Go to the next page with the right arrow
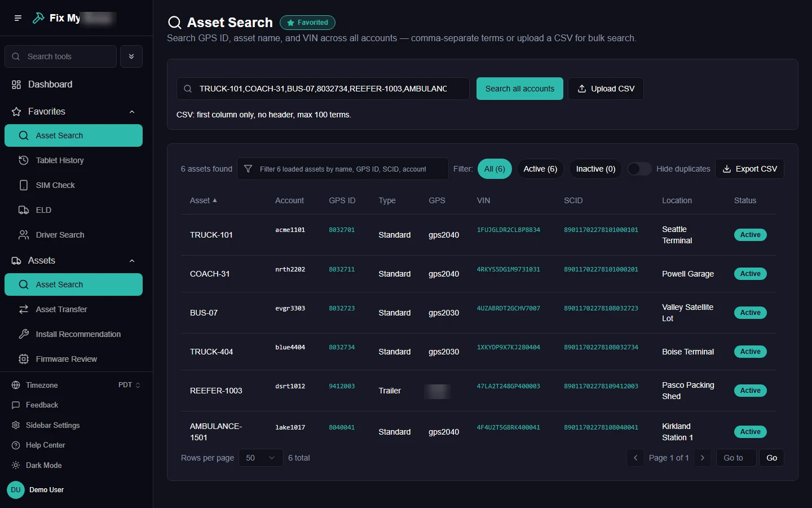This screenshot has width=812, height=508. [x=702, y=458]
